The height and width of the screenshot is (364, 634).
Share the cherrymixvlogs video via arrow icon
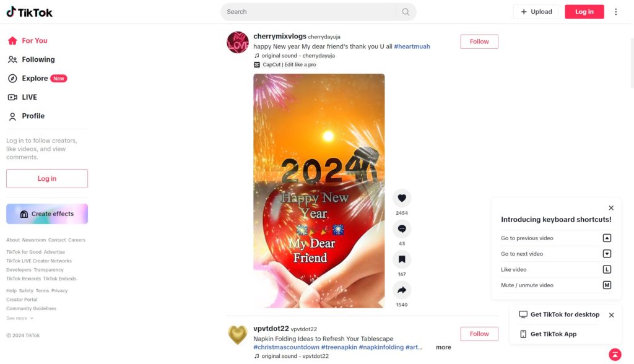(x=401, y=290)
